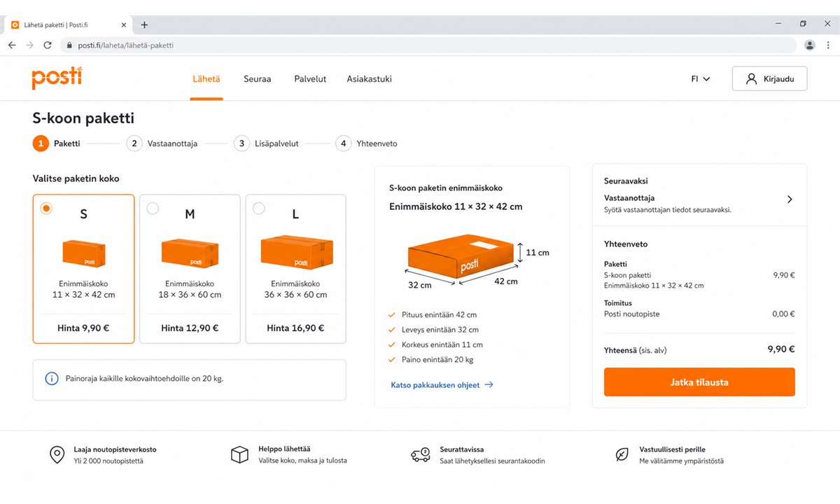The height and width of the screenshot is (504, 840).
Task: Click the Saat lähetyksellesi seurantakoodin text
Action: pos(492,461)
